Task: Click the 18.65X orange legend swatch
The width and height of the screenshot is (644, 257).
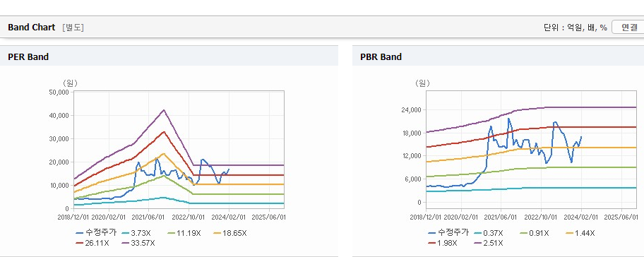Action: (217, 233)
